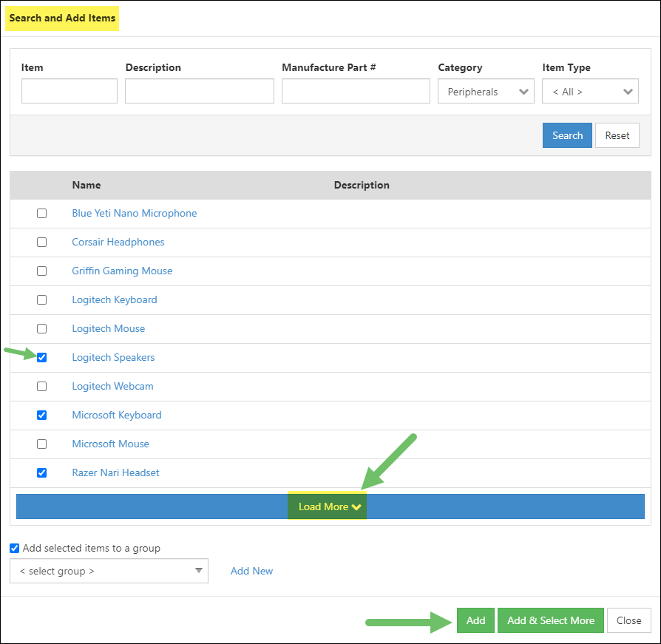Open the Corsair Headphones item link

(x=118, y=242)
